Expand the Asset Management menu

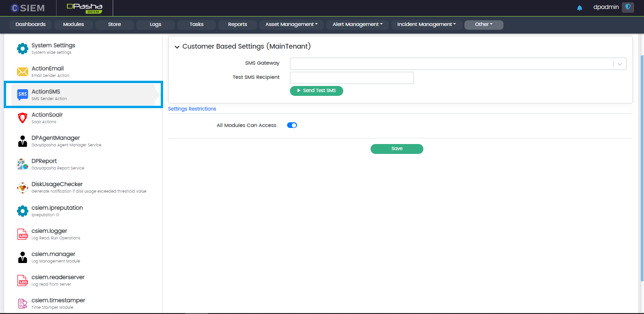(x=291, y=25)
